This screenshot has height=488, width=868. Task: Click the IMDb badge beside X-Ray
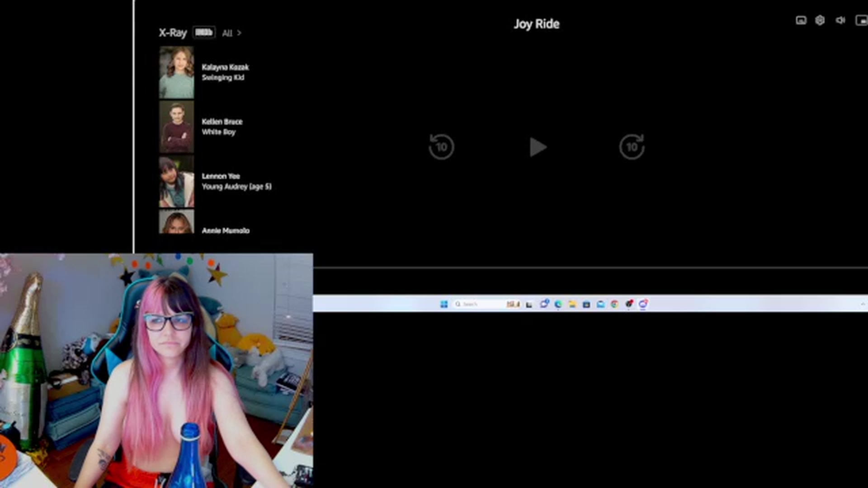point(204,33)
